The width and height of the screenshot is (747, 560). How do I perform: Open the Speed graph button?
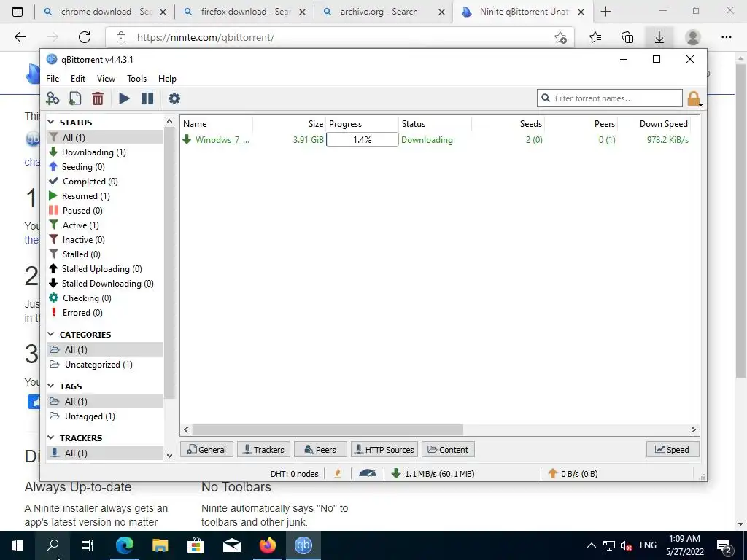(673, 449)
